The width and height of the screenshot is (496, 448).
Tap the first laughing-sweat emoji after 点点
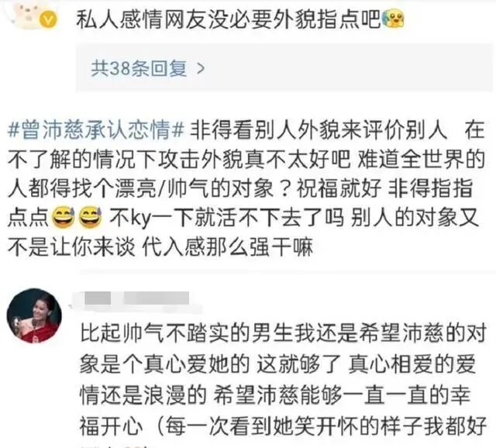(63, 218)
